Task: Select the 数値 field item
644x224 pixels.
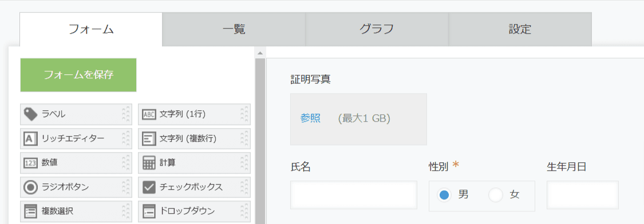Action: [x=76, y=163]
